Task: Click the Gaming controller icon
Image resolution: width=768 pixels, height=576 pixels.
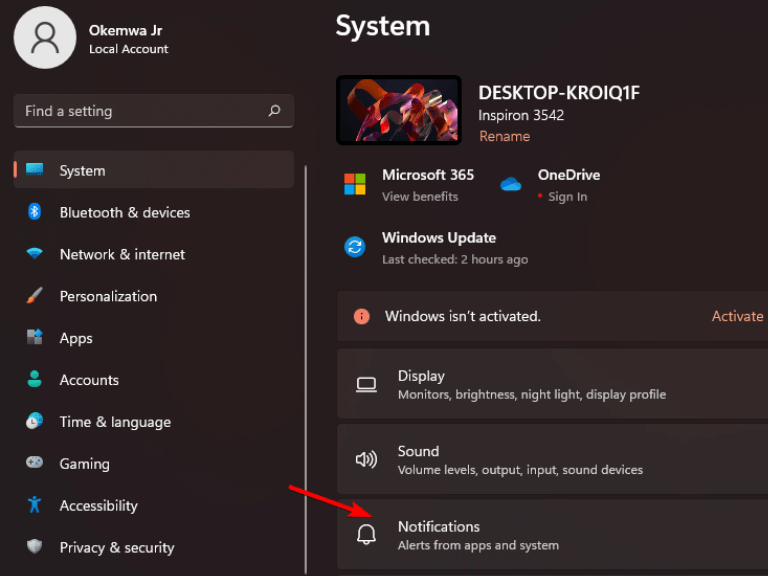Action: tap(34, 462)
